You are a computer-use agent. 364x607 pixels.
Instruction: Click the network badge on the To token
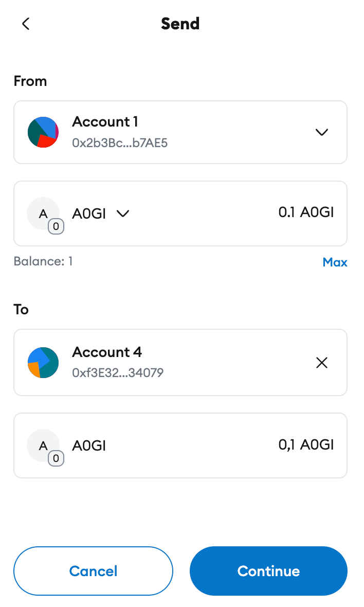point(56,458)
